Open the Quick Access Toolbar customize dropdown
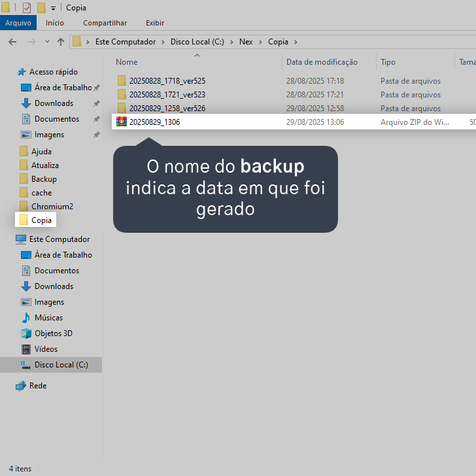Image resolution: width=476 pixels, height=476 pixels. coord(53,8)
